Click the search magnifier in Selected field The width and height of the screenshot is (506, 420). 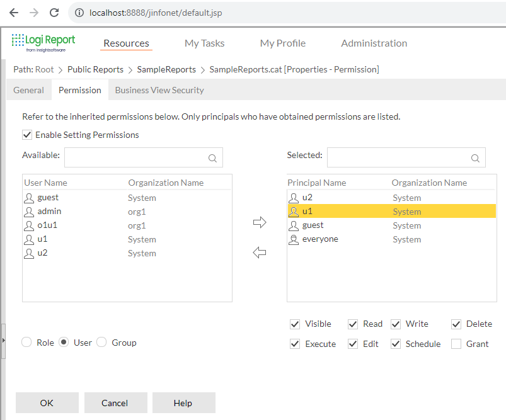click(474, 157)
